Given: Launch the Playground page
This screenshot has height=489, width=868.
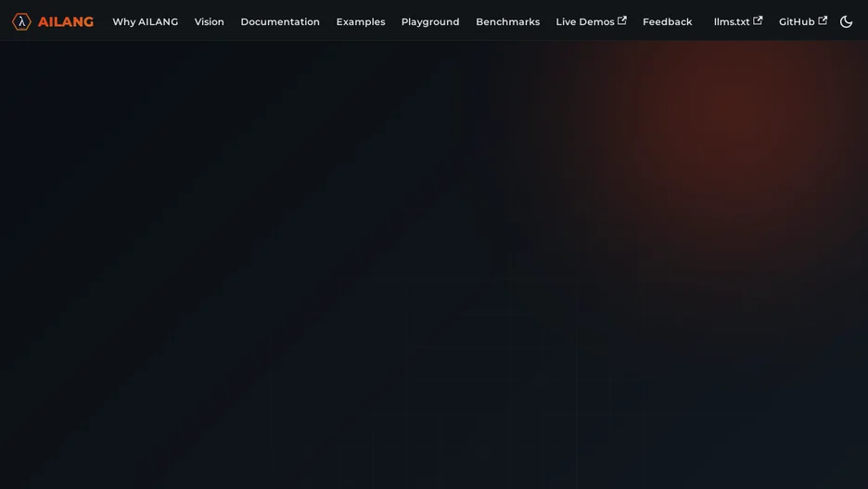Looking at the screenshot, I should click(x=430, y=21).
